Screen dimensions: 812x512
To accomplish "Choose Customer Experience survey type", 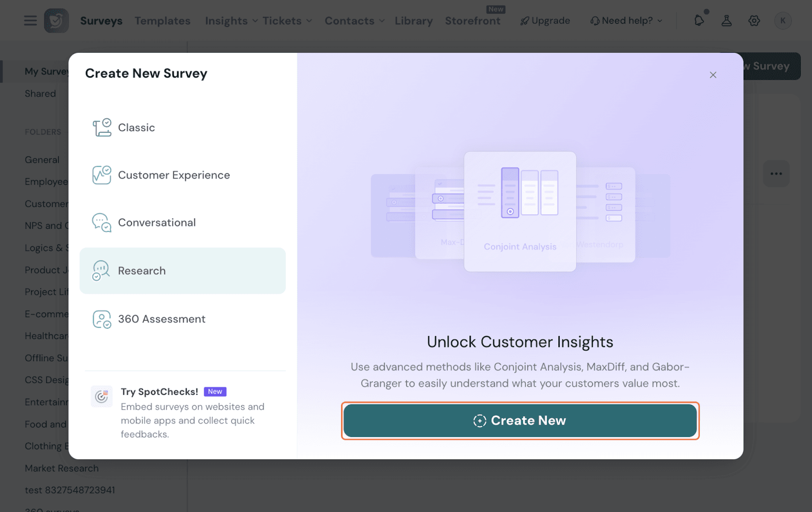I will point(174,175).
